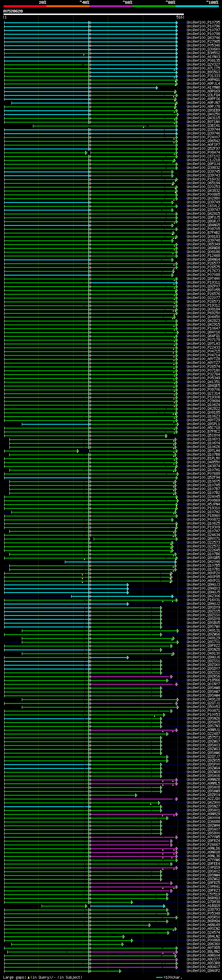Click hit label UniRef100_Q43874
The width and height of the screenshot is (222, 980).
pos(203,466)
